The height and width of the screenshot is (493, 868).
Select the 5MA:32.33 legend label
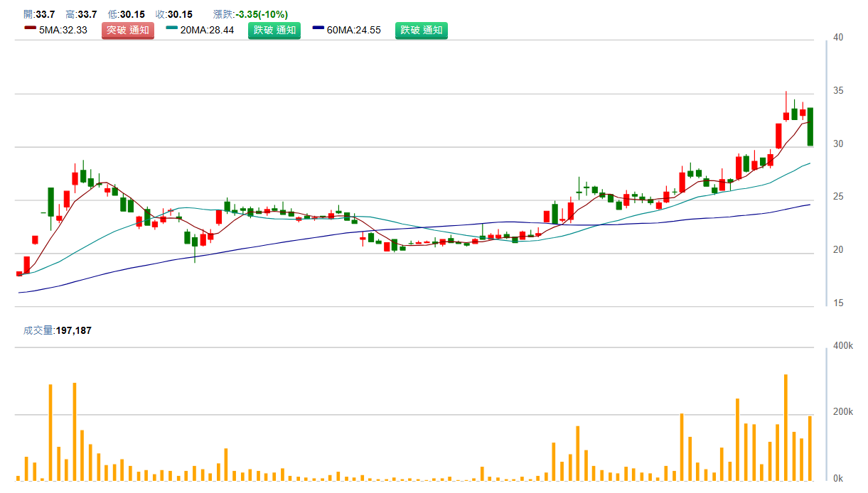(63, 30)
